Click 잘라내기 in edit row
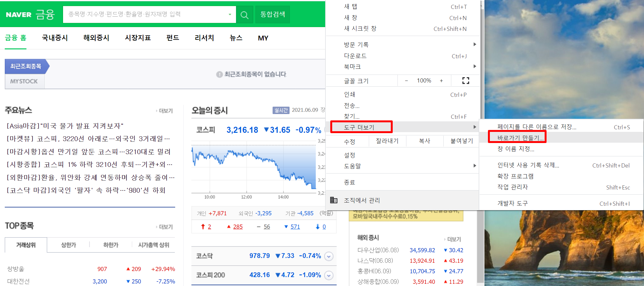 point(387,141)
